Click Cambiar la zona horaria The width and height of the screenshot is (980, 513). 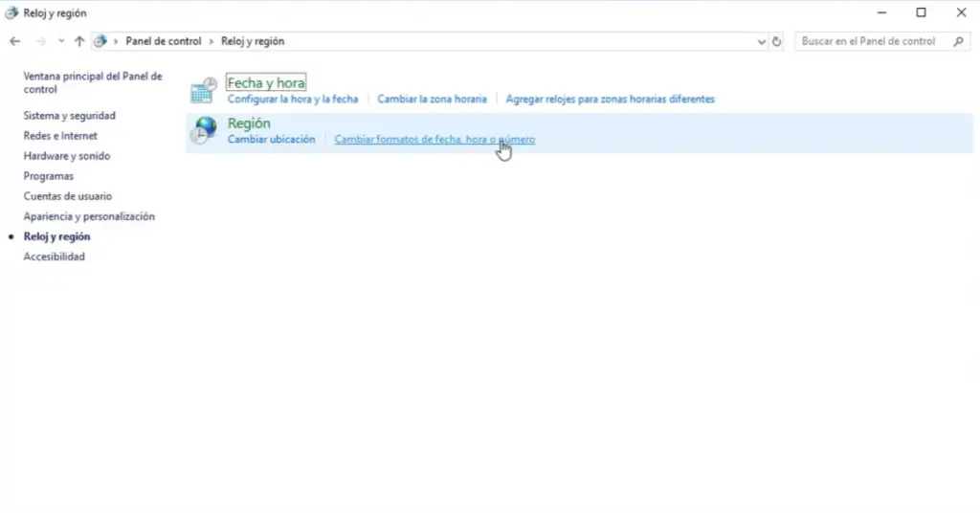[x=432, y=99]
